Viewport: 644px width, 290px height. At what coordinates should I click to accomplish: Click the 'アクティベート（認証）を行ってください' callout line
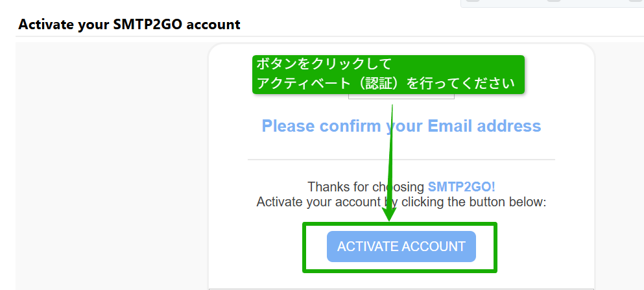pos(385,84)
